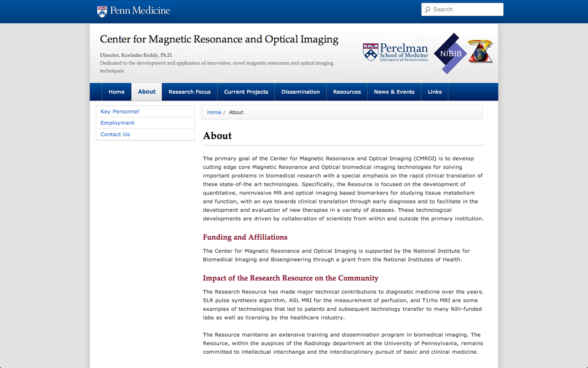The image size is (588, 368).
Task: Click the search magnifier icon
Action: coord(428,10)
